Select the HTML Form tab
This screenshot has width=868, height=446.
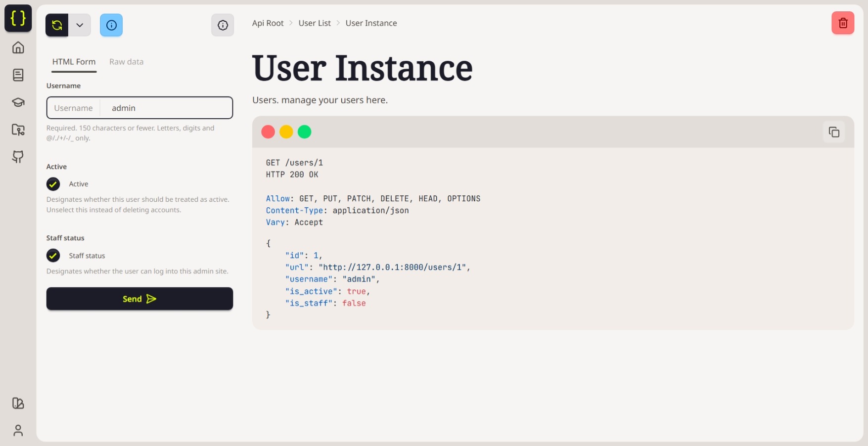tap(74, 62)
